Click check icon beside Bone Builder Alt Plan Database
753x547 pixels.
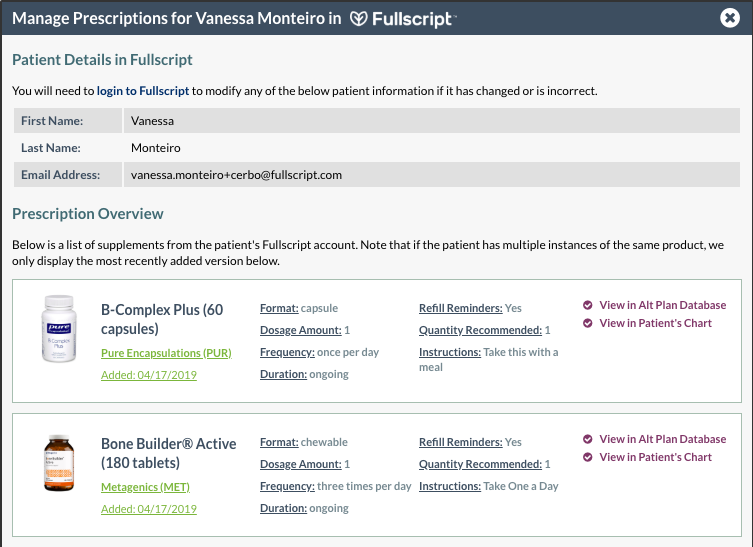[x=587, y=439]
